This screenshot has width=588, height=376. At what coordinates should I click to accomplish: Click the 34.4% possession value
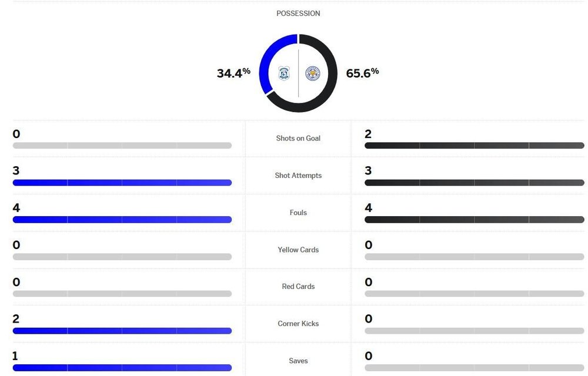pyautogui.click(x=233, y=73)
